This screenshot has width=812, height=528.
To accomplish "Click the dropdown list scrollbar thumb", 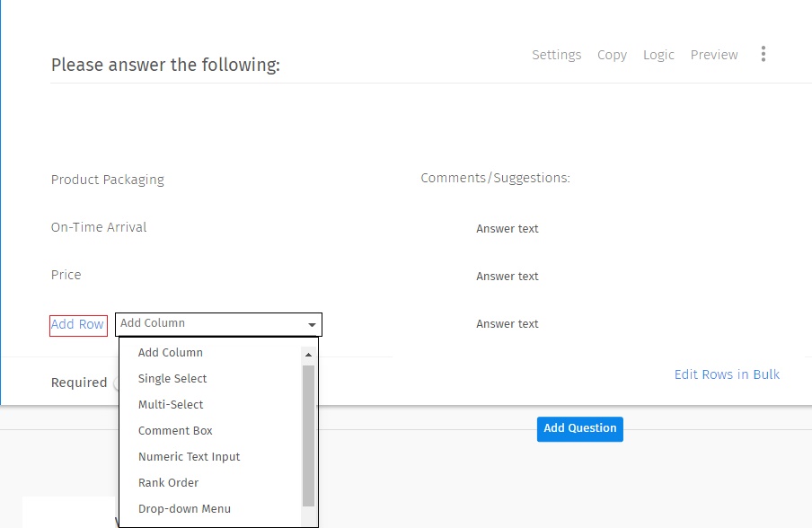I will click(309, 436).
